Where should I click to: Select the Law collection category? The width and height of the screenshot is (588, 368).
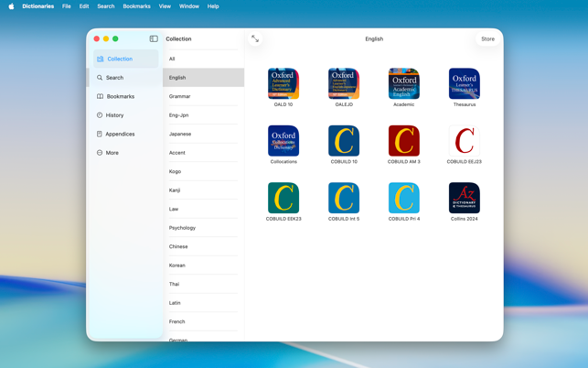point(203,209)
